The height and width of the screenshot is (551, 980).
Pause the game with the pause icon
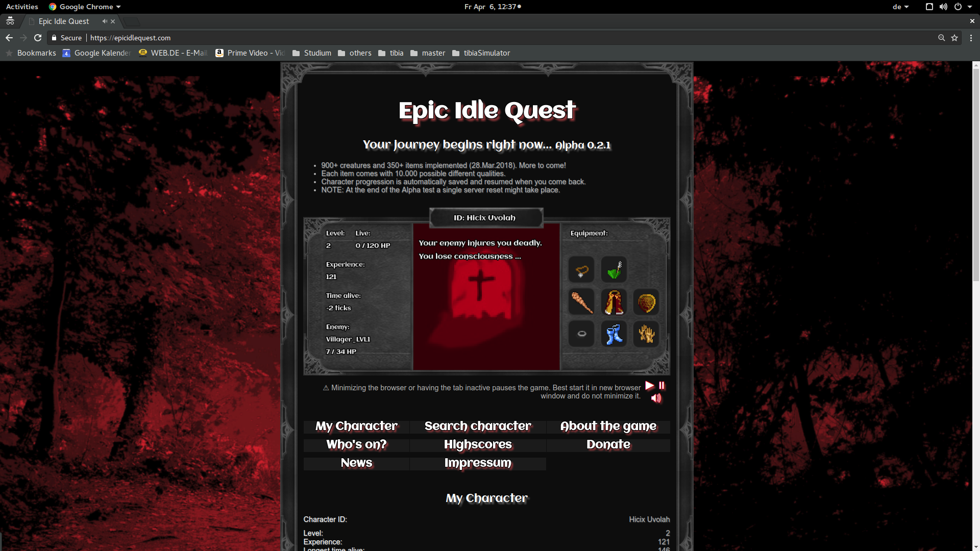(x=661, y=386)
